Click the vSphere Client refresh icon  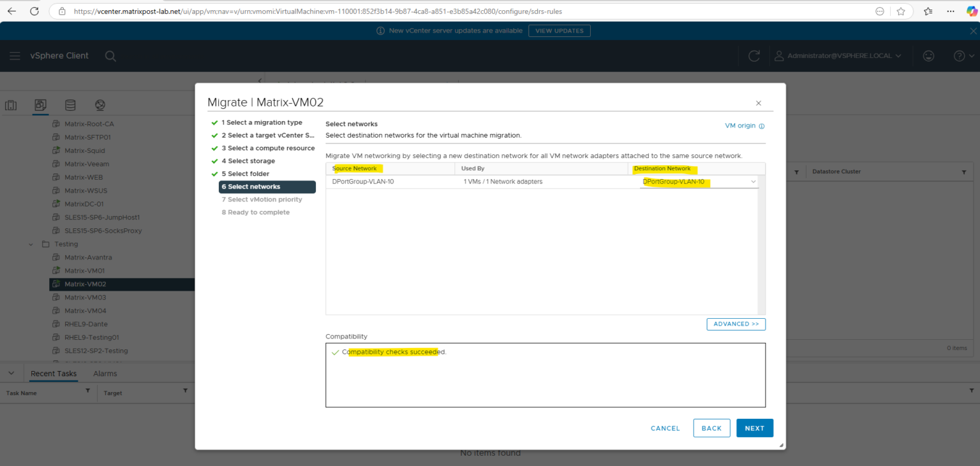coord(754,55)
